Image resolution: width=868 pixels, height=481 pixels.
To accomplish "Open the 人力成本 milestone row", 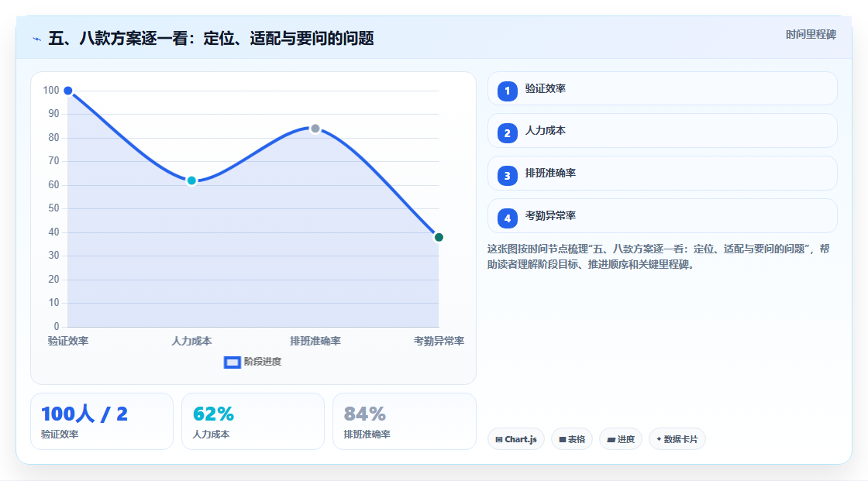I will (662, 131).
